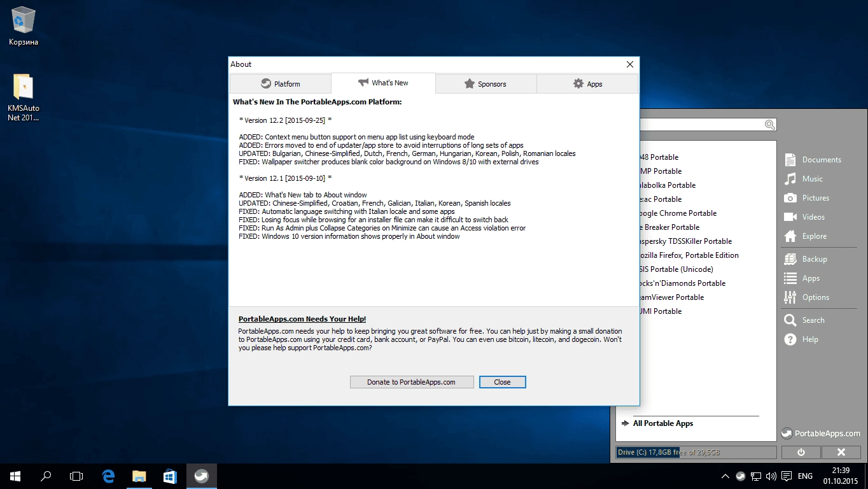Click the Drive (C:) free space bar

[696, 452]
